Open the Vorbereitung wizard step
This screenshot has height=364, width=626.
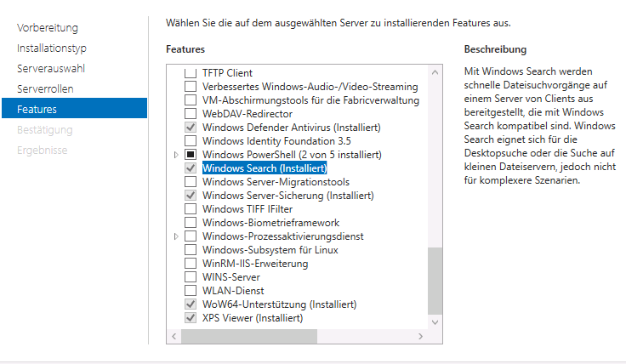point(48,28)
